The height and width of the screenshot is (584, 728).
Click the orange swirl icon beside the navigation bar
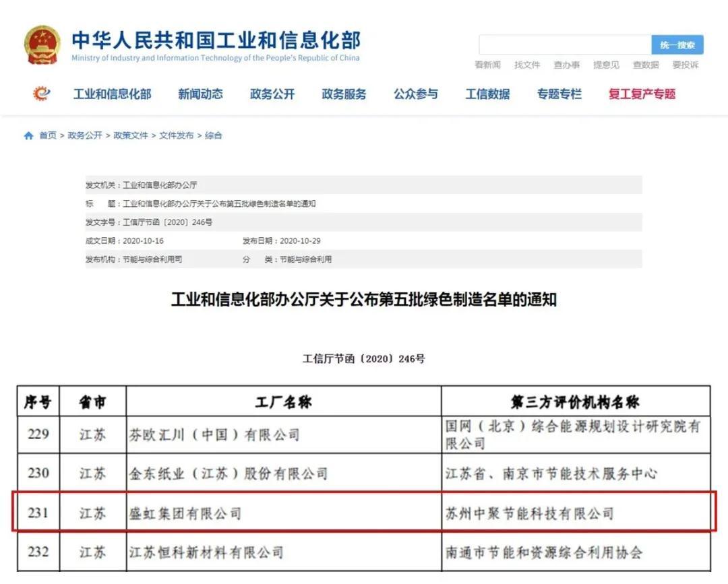click(38, 94)
